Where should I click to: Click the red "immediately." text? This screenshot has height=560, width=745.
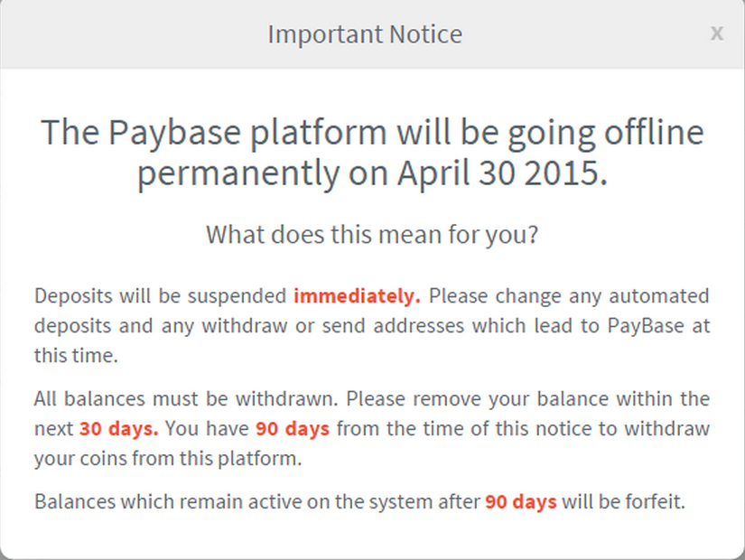pyautogui.click(x=357, y=296)
